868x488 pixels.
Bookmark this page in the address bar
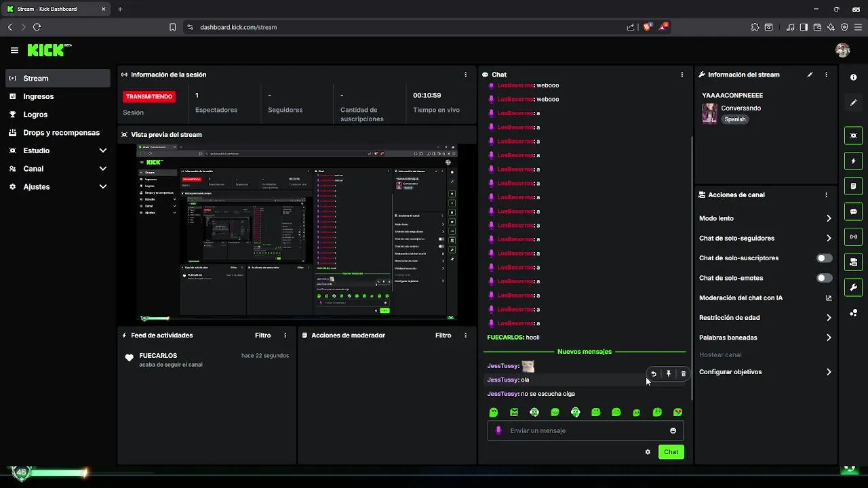172,27
